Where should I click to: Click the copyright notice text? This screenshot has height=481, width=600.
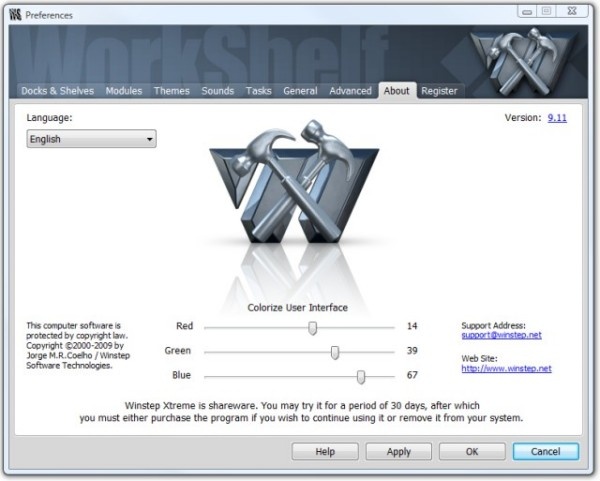point(78,346)
